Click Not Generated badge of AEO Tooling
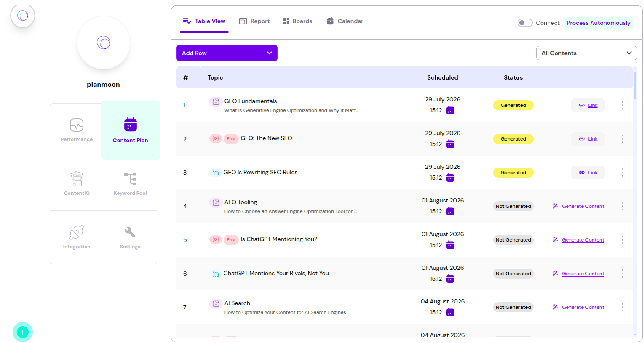 pyautogui.click(x=513, y=206)
